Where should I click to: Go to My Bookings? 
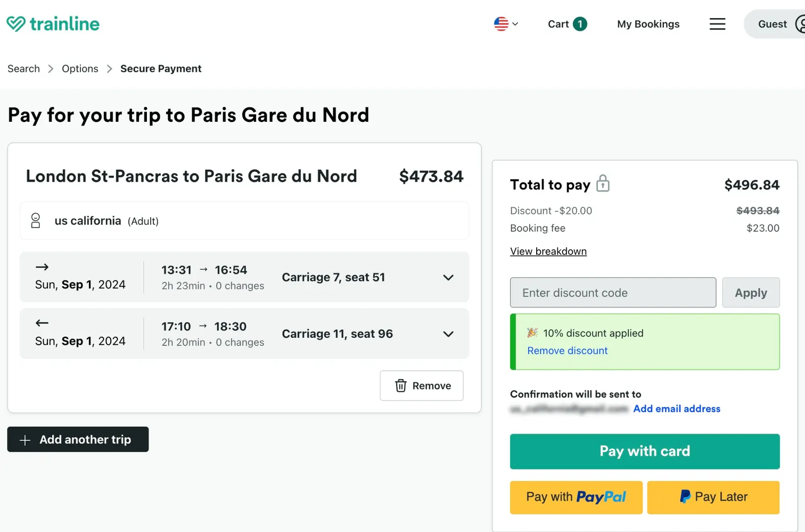click(x=648, y=24)
